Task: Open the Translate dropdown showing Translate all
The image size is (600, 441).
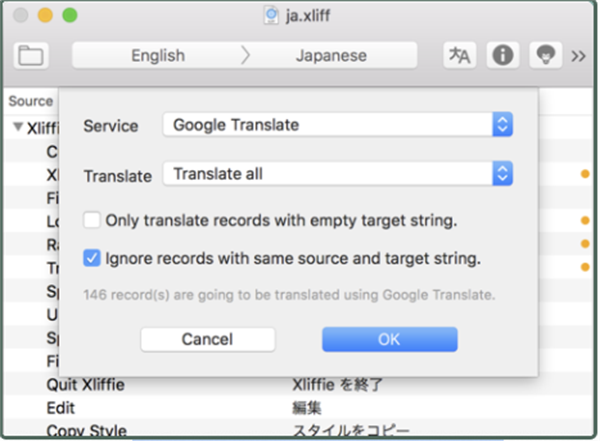Action: tap(338, 174)
